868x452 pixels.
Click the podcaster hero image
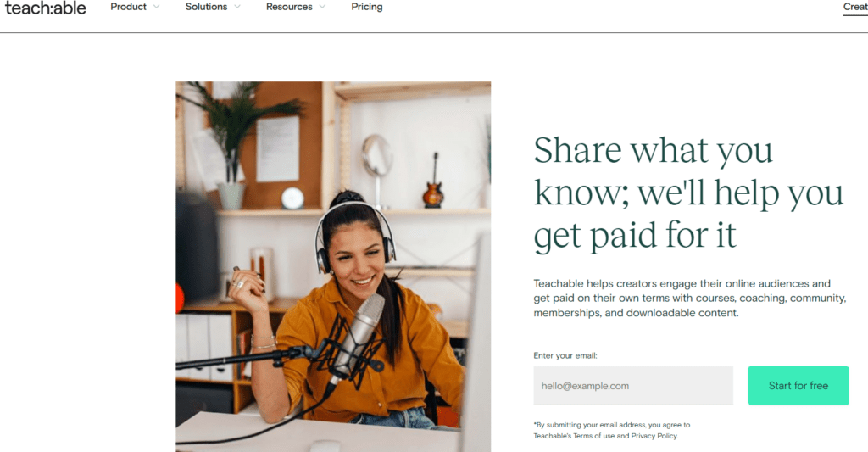coord(333,266)
